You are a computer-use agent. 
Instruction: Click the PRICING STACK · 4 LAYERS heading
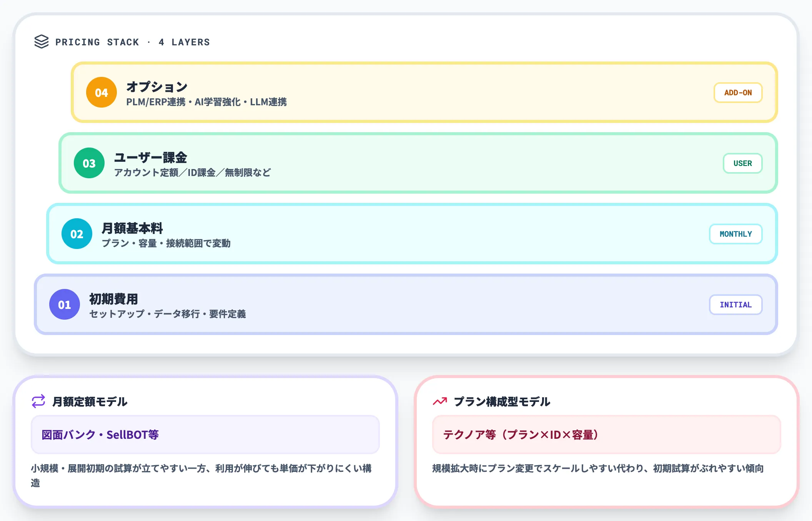point(133,42)
